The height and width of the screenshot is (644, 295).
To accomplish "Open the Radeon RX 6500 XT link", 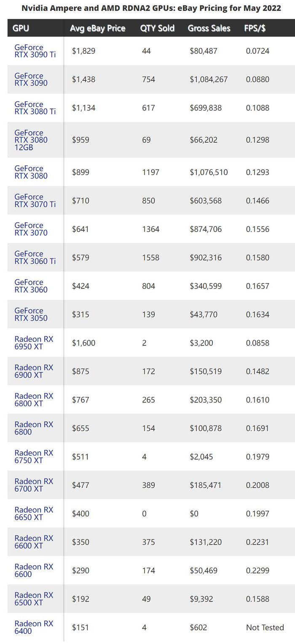I will pyautogui.click(x=34, y=599).
